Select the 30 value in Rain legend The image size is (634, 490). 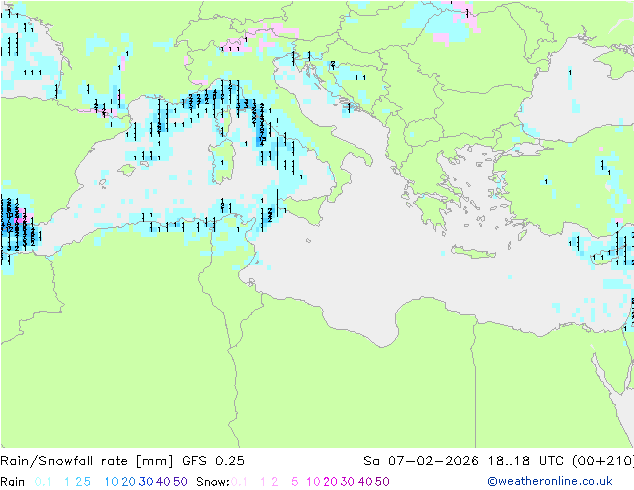pos(146,482)
